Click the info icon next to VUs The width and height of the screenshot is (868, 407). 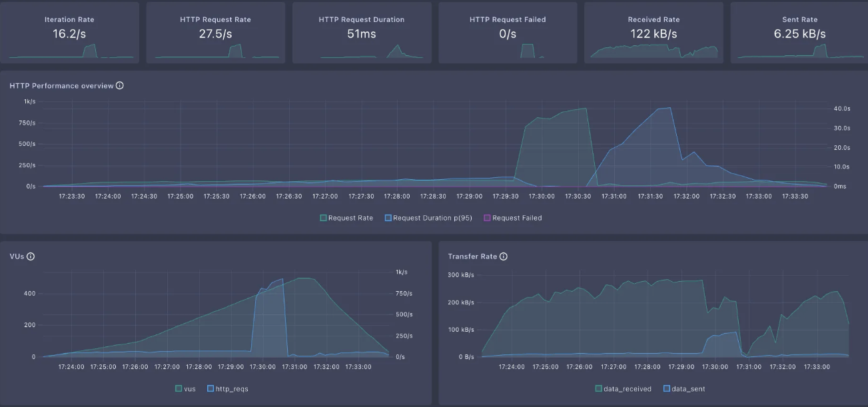[x=31, y=256]
